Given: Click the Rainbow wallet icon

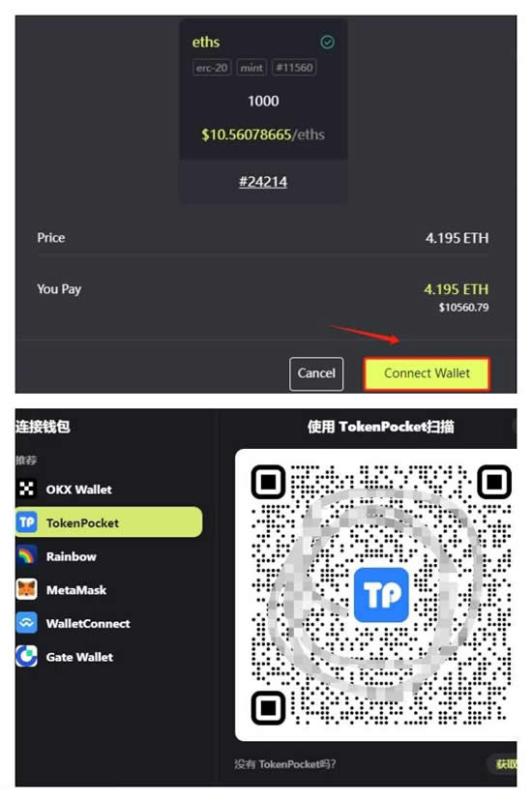Looking at the screenshot, I should (27, 556).
